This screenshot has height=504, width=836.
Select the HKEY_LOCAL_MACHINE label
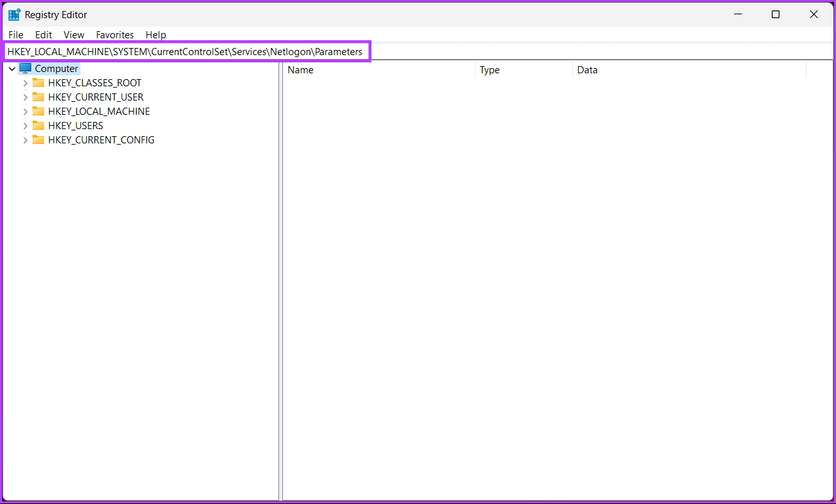coord(99,112)
